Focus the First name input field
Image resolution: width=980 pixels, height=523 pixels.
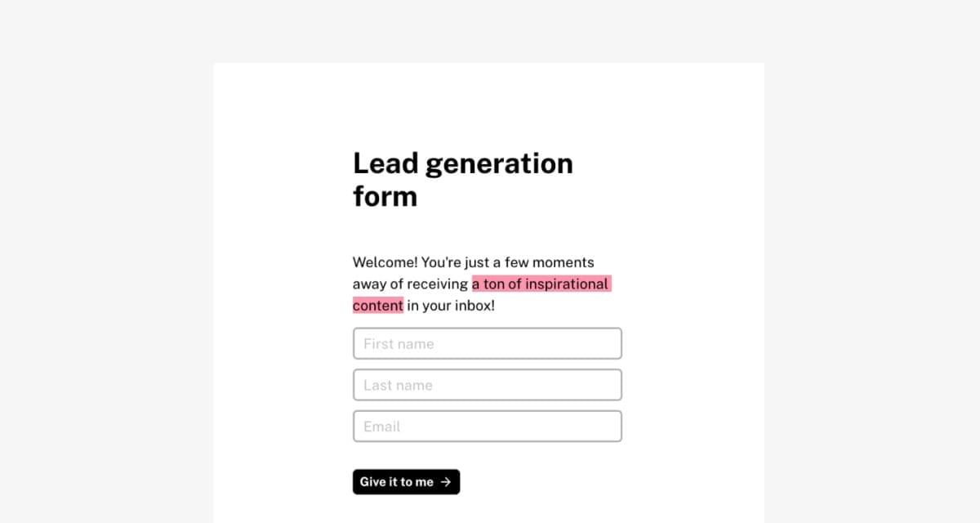tap(488, 343)
